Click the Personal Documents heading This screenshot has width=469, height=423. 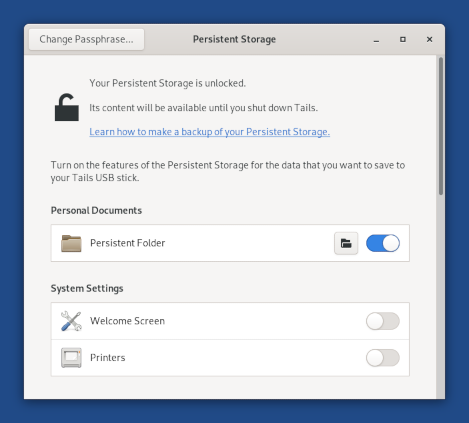pos(96,211)
